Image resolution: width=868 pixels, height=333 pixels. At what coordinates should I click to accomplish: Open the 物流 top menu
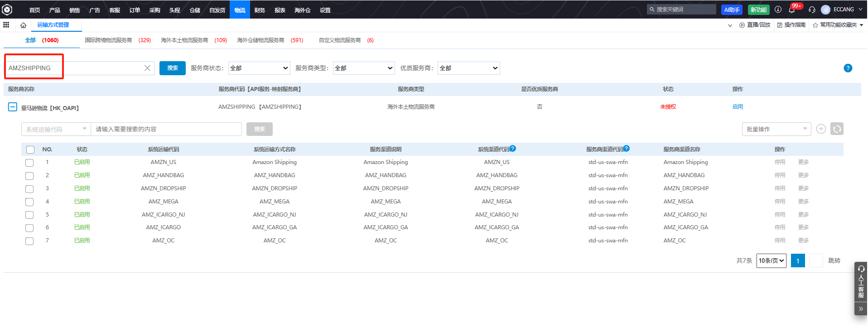[x=240, y=10]
